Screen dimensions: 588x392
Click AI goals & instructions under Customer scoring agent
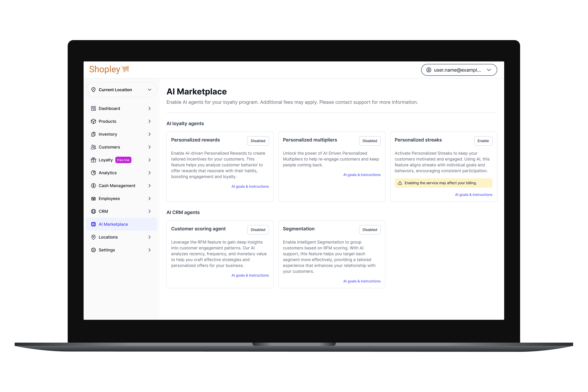pyautogui.click(x=250, y=275)
